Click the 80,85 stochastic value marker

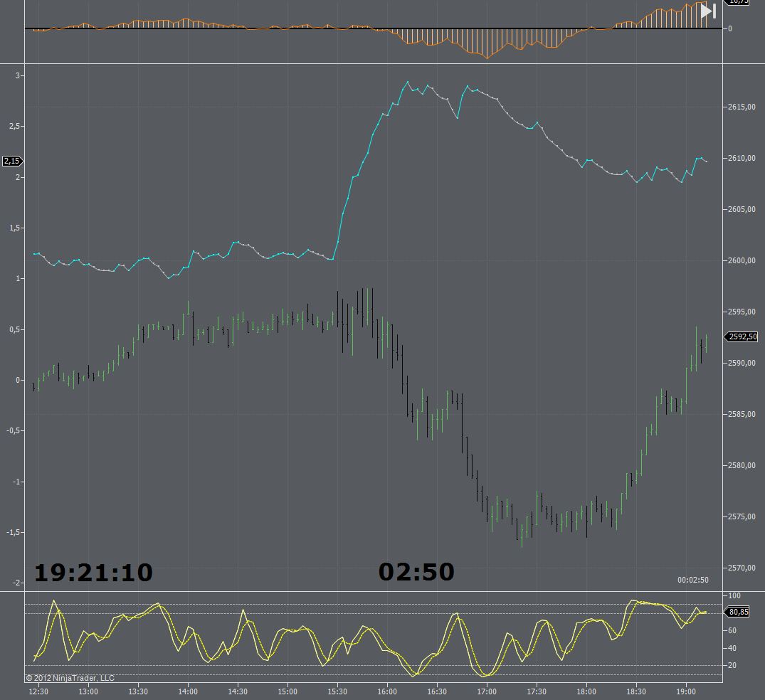pos(739,612)
